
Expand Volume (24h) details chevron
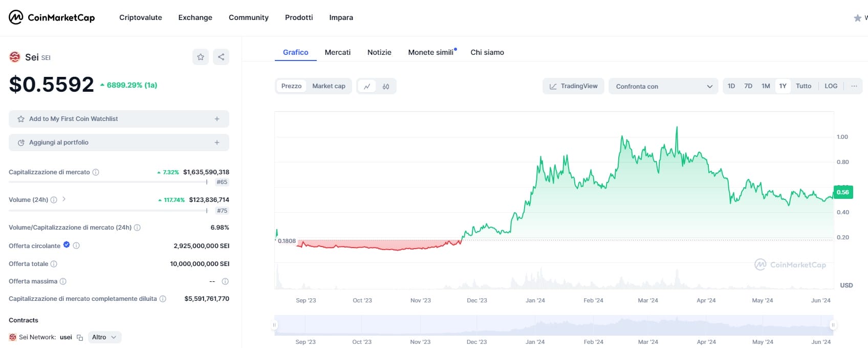(64, 199)
